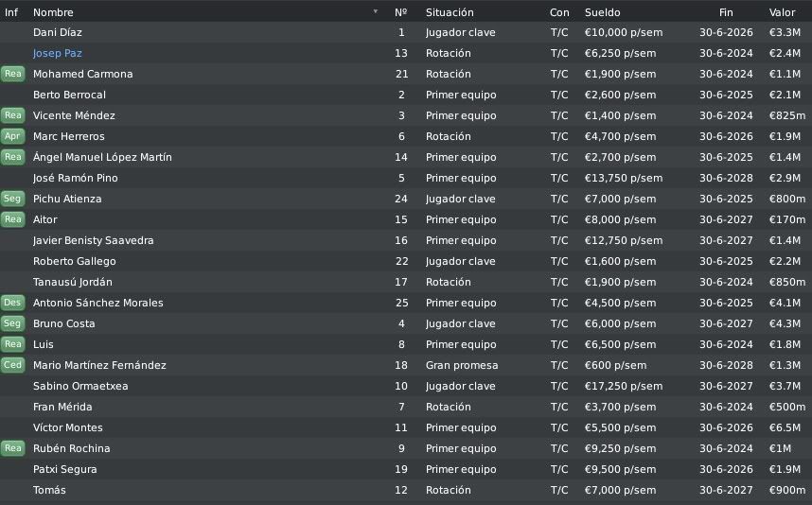This screenshot has width=812, height=505.
Task: Click the Ced badge next to Mario Martínez Fernández
Action: click(x=12, y=365)
